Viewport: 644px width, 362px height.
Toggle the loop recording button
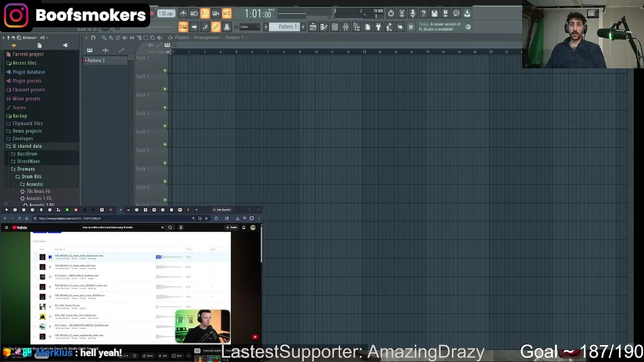pyautogui.click(x=227, y=14)
